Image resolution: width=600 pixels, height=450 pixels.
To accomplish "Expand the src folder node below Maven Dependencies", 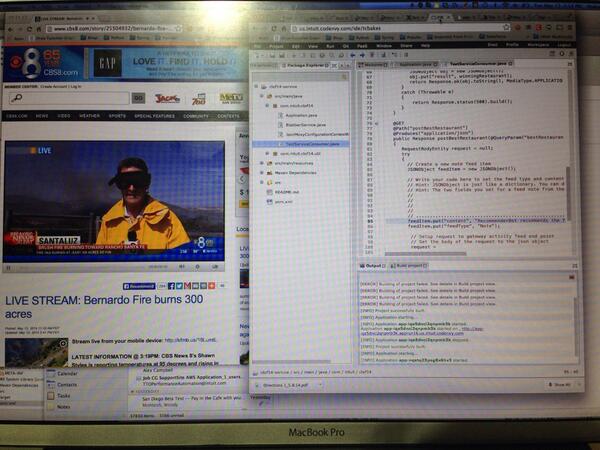I will [262, 183].
